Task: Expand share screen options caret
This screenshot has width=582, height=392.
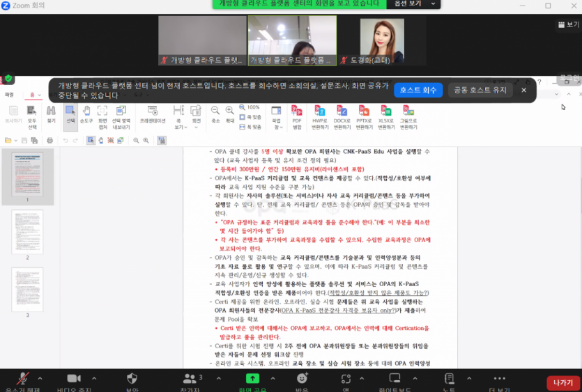Action: pyautogui.click(x=273, y=378)
